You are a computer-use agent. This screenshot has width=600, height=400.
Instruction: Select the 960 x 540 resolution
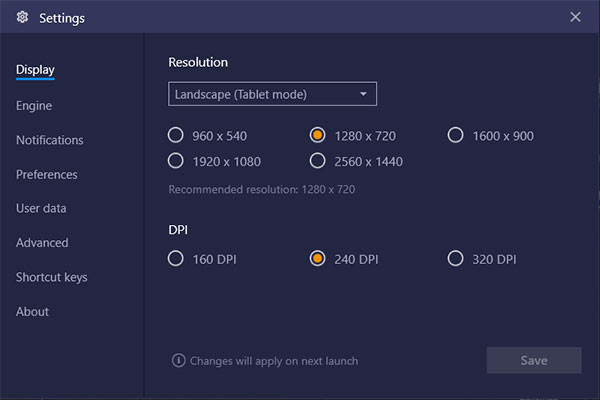(176, 135)
